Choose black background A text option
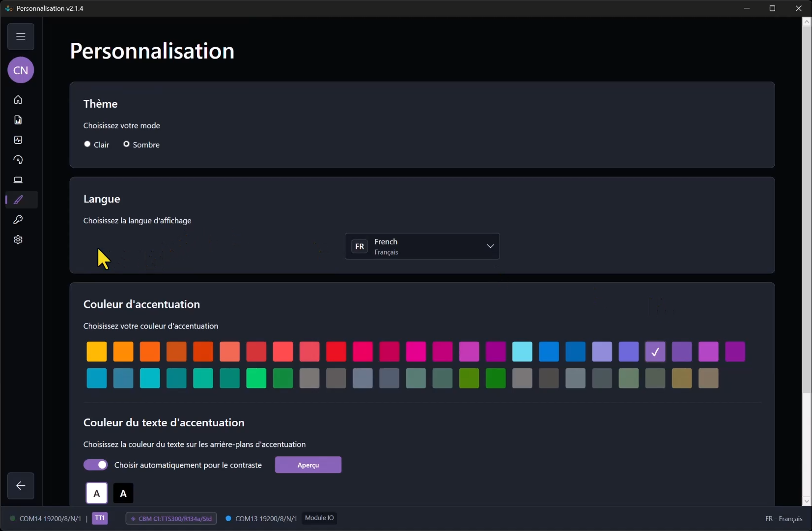The width and height of the screenshot is (812, 531). tap(123, 493)
